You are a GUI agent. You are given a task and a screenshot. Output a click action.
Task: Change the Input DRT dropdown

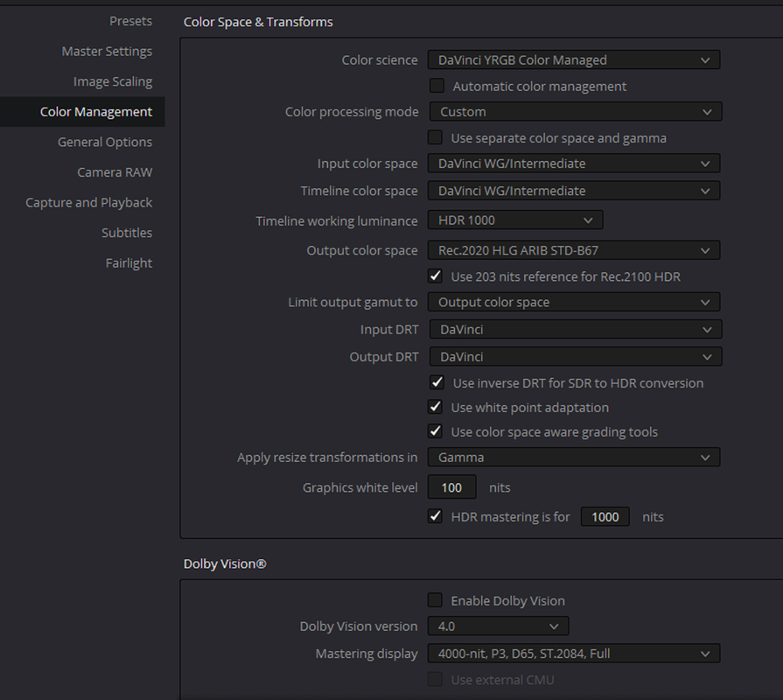[576, 330]
